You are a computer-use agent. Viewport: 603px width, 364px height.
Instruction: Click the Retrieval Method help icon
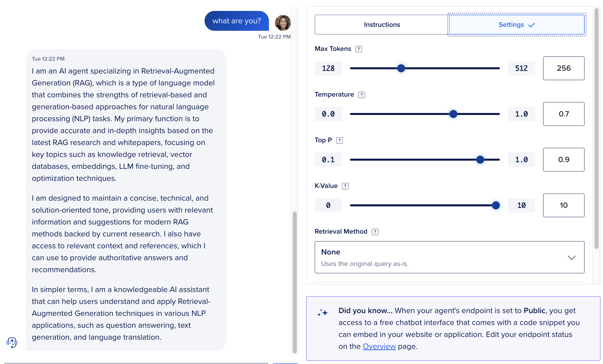point(375,232)
